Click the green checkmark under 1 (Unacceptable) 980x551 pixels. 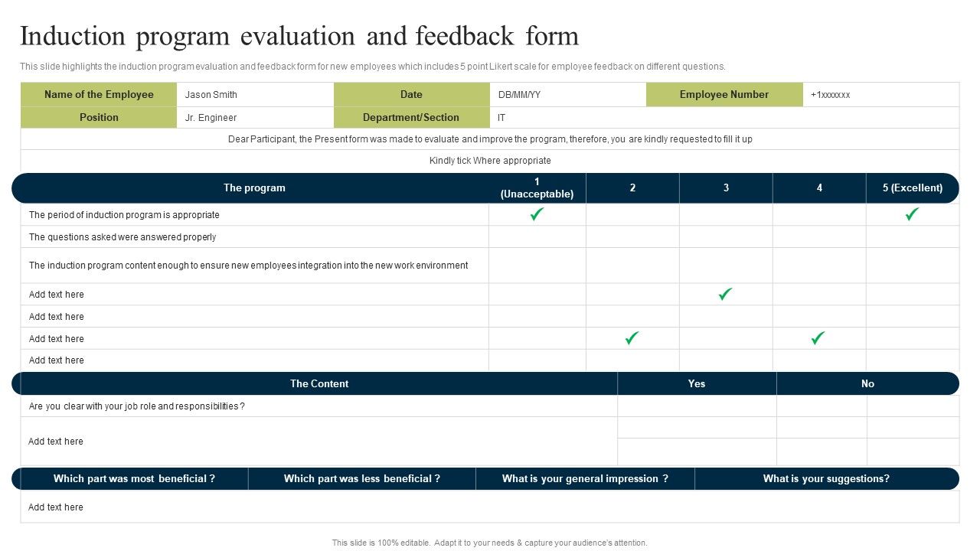537,214
